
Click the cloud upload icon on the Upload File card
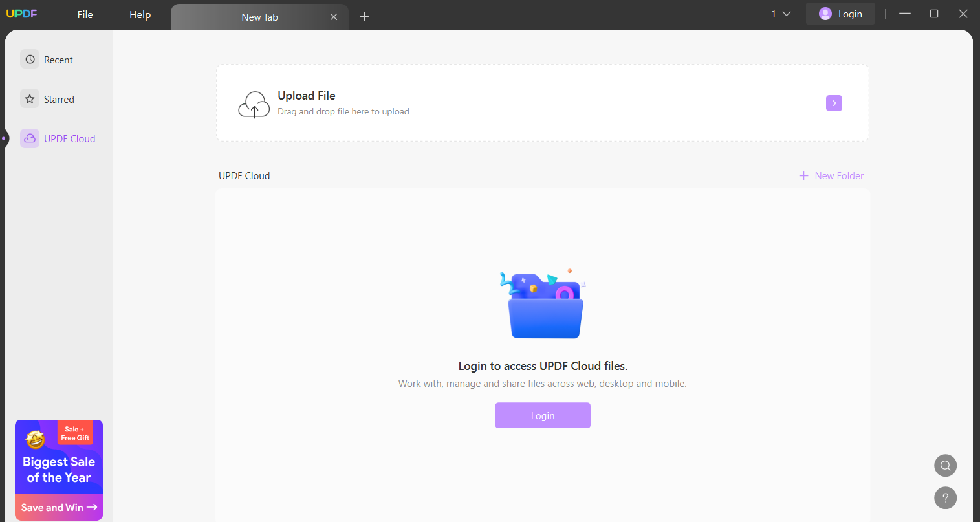point(254,103)
